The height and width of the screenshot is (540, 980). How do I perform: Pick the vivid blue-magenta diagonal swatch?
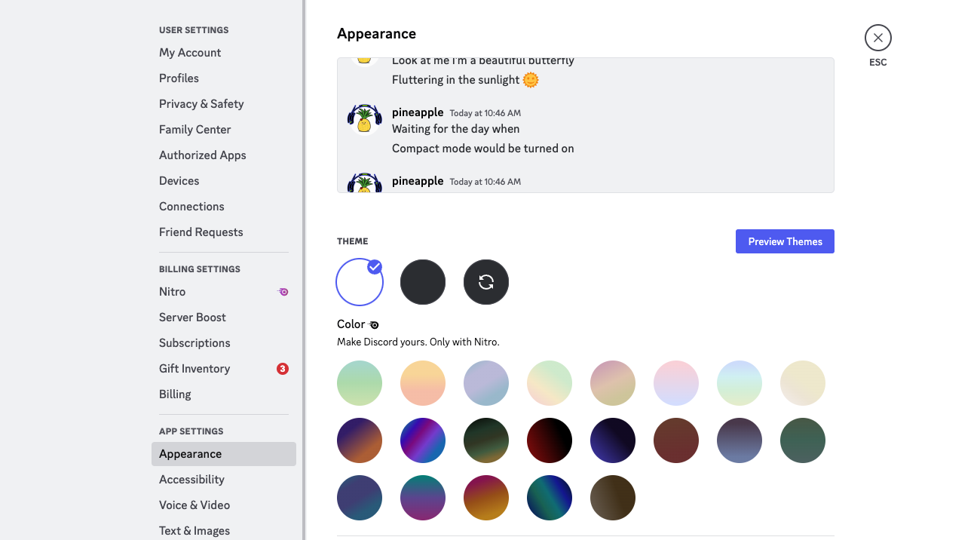tap(423, 440)
